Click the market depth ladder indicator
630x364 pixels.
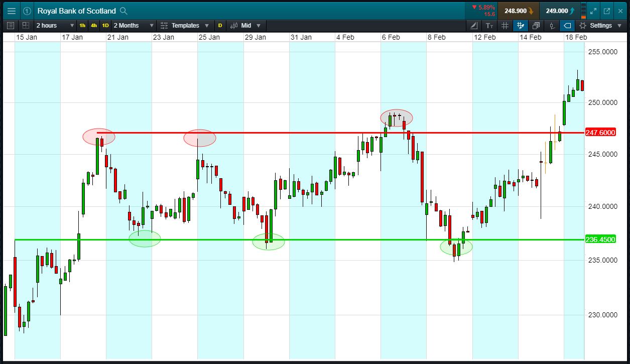pos(583,11)
